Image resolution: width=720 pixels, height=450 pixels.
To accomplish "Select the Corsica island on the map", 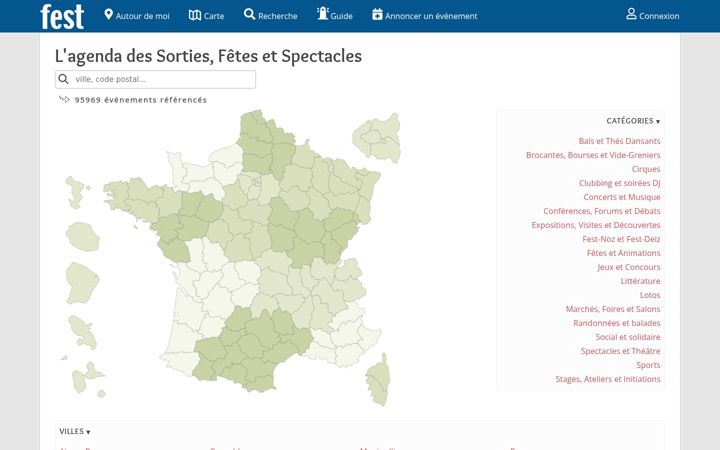I will [378, 380].
